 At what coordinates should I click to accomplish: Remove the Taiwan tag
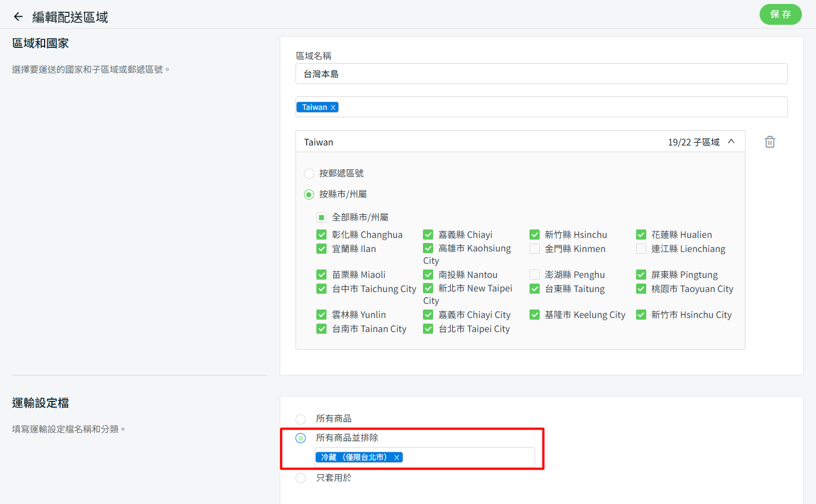[333, 108]
